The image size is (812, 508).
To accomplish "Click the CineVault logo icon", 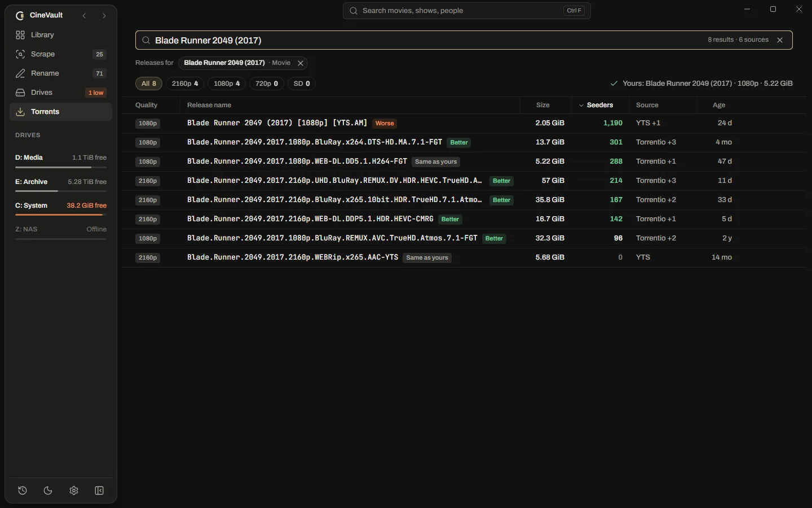I will click(20, 15).
